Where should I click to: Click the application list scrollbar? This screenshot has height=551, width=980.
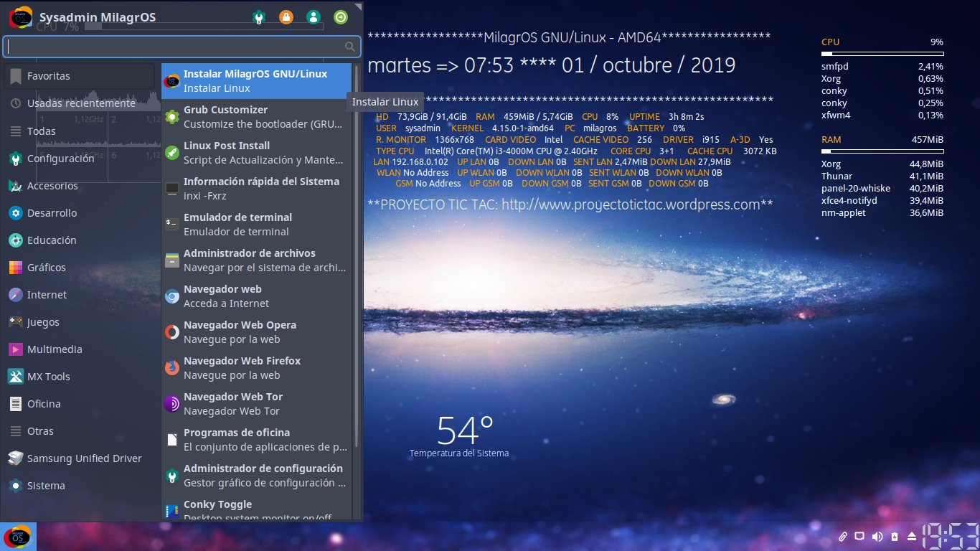click(356, 251)
